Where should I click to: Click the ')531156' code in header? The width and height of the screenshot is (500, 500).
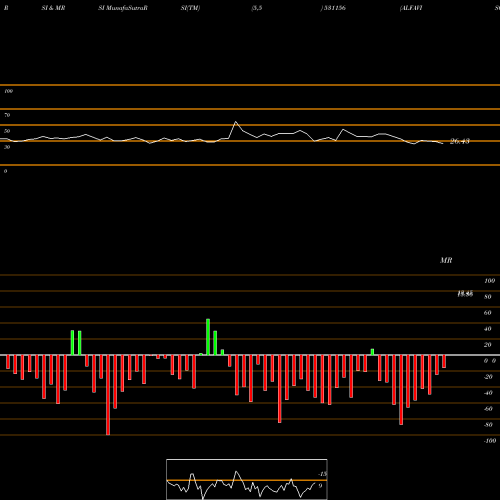point(333,8)
